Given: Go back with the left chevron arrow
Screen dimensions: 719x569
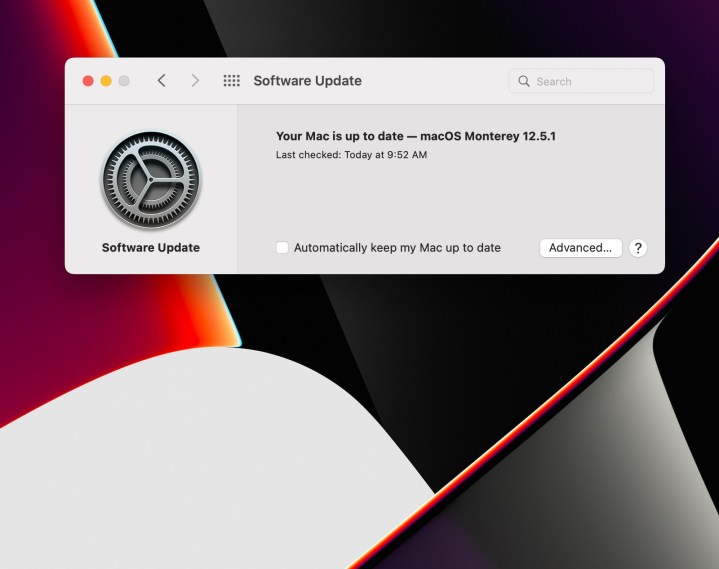Looking at the screenshot, I should coord(161,81).
